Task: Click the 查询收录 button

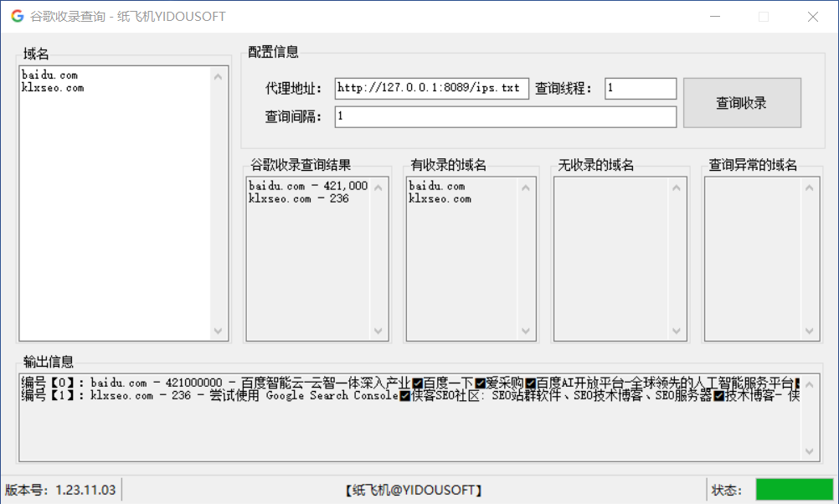Action: pyautogui.click(x=742, y=103)
